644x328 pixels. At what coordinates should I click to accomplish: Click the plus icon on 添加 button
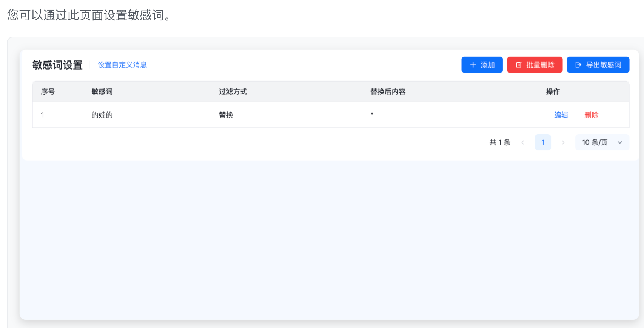tap(473, 65)
